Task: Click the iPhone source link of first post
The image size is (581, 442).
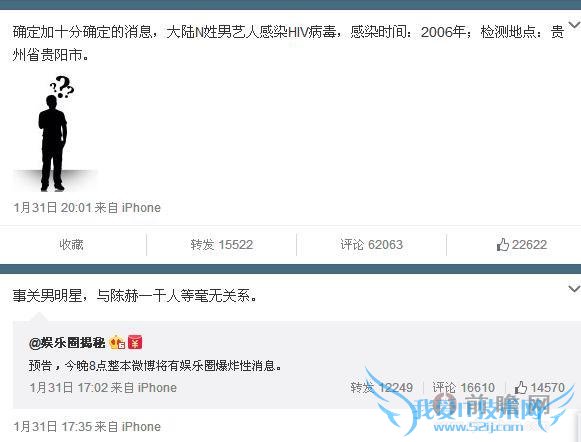Action: coord(141,207)
